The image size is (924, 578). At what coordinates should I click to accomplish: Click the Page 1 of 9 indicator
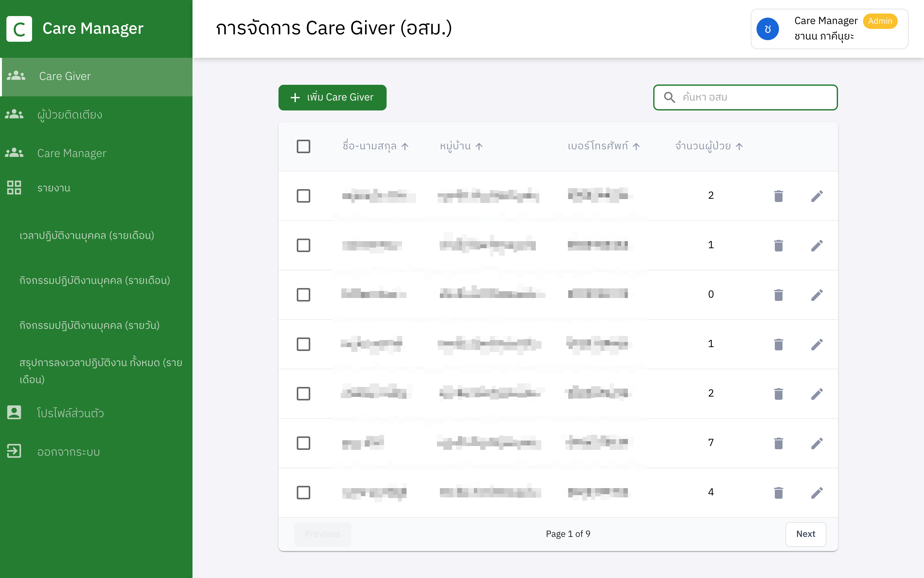(x=568, y=534)
